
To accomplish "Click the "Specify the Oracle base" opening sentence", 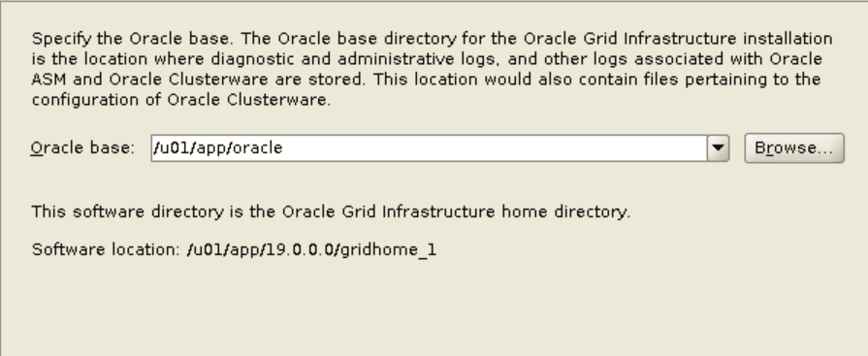I will (131, 39).
